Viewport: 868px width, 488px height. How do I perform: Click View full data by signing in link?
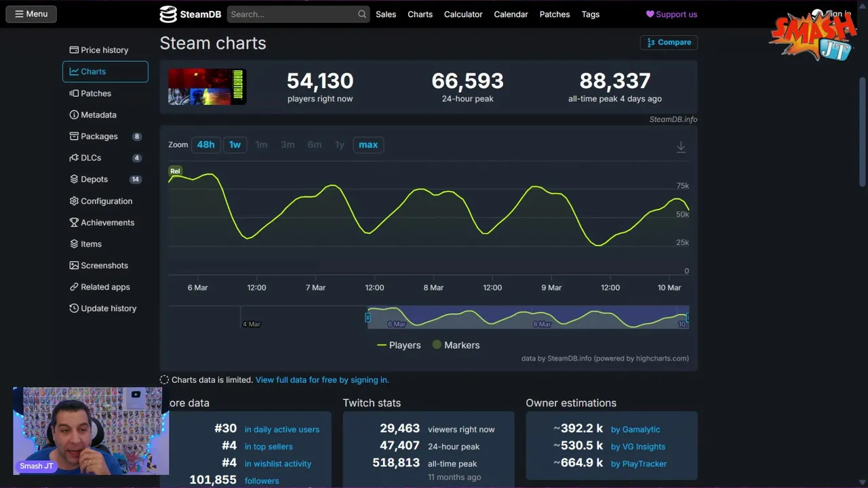(x=322, y=380)
